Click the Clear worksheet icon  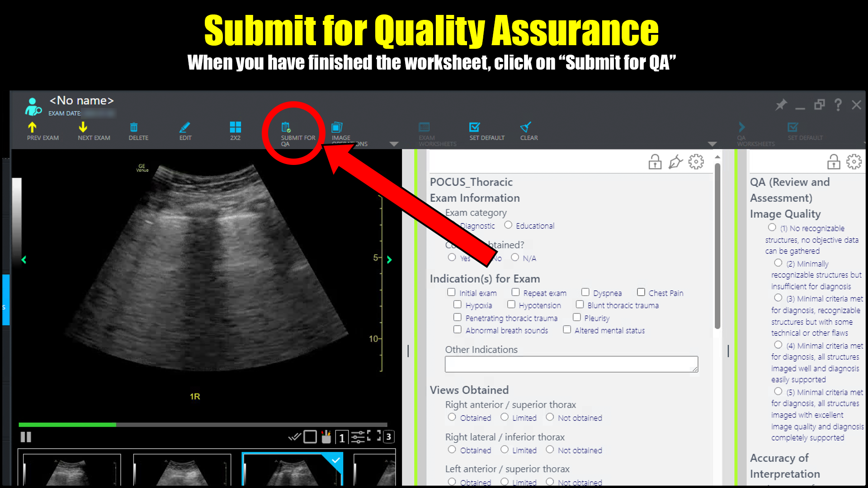(525, 127)
